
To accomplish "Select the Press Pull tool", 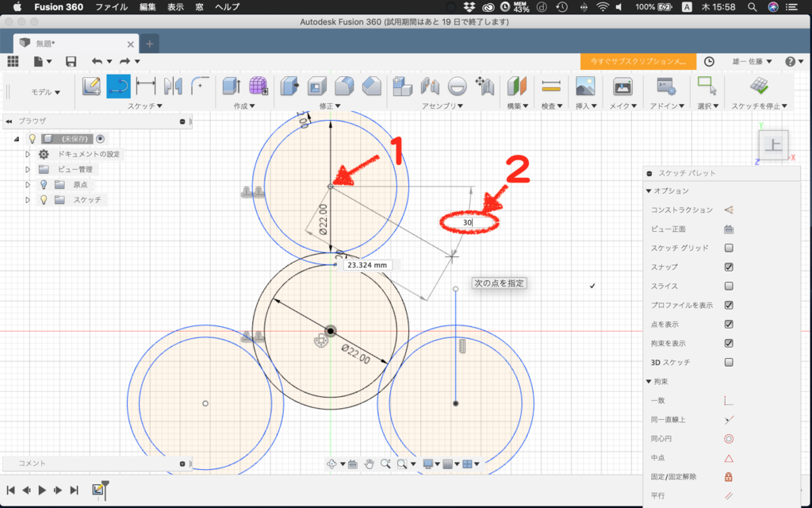I will coord(289,86).
